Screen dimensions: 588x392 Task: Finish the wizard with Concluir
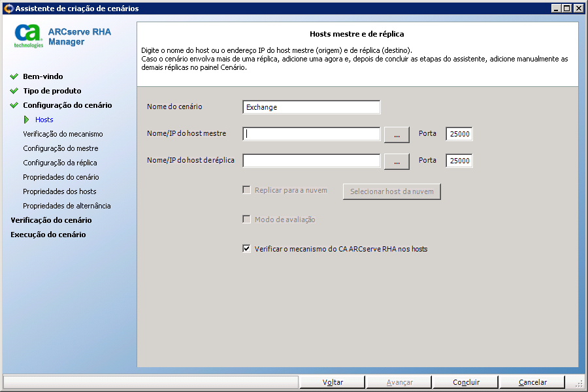click(466, 382)
